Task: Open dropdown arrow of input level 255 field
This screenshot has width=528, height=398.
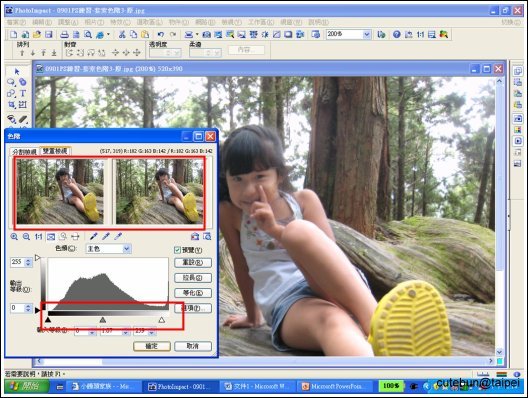Action: [x=152, y=332]
